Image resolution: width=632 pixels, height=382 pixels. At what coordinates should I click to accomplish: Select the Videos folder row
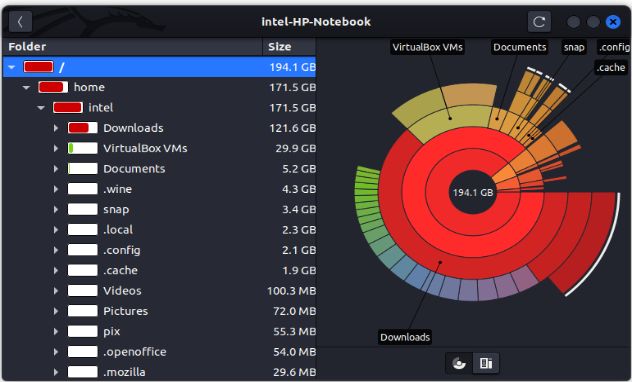point(159,291)
